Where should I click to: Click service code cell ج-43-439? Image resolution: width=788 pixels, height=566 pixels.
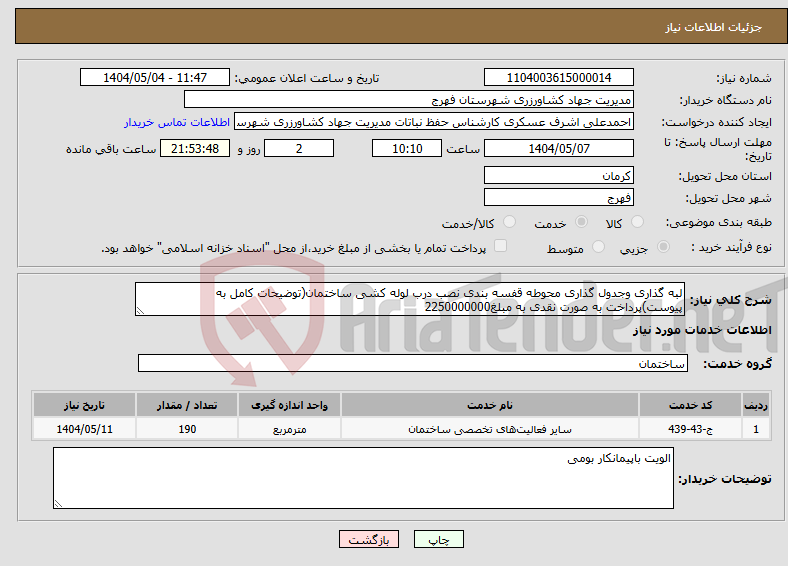pyautogui.click(x=690, y=429)
